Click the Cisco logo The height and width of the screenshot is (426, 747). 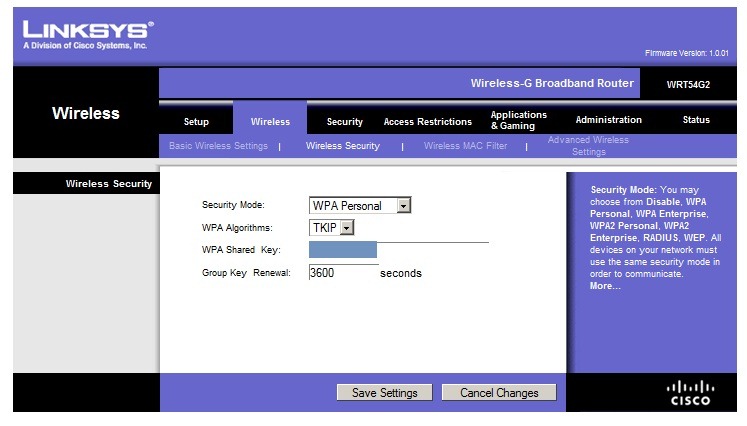tap(690, 393)
